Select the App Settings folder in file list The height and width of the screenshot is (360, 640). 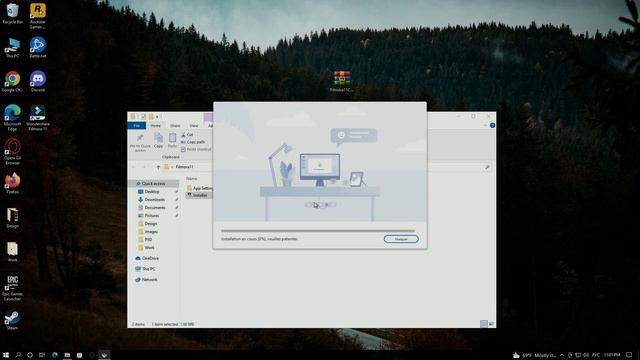(200, 188)
